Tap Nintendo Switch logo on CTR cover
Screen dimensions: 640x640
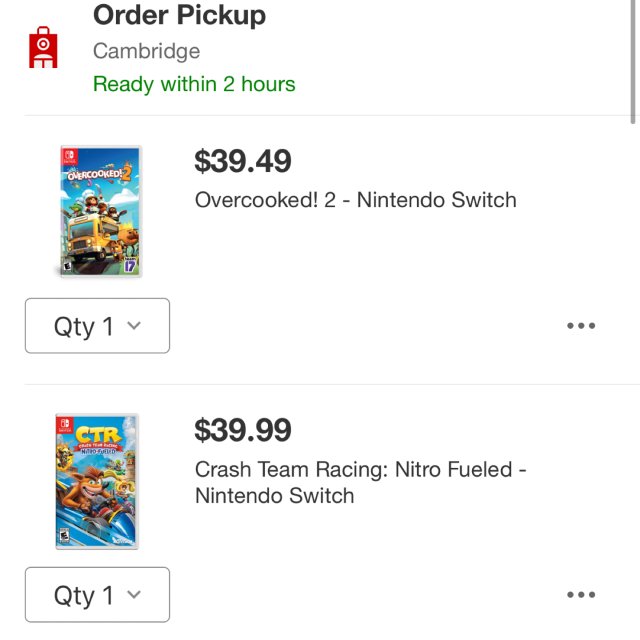(65, 425)
